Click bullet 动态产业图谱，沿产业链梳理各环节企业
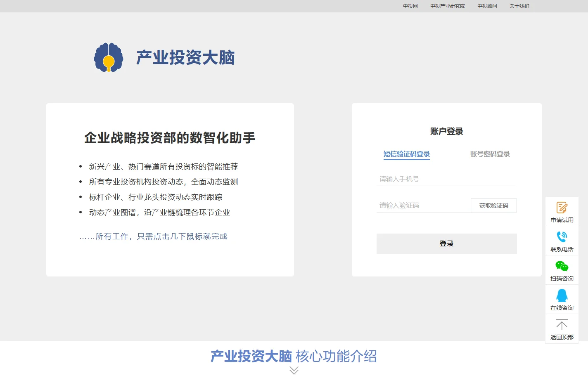588x385 pixels. [159, 212]
